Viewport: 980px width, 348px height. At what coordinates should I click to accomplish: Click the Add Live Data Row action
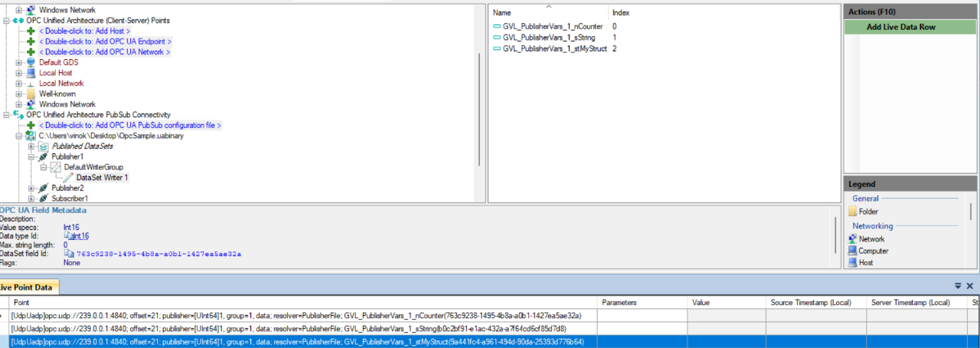(911, 27)
